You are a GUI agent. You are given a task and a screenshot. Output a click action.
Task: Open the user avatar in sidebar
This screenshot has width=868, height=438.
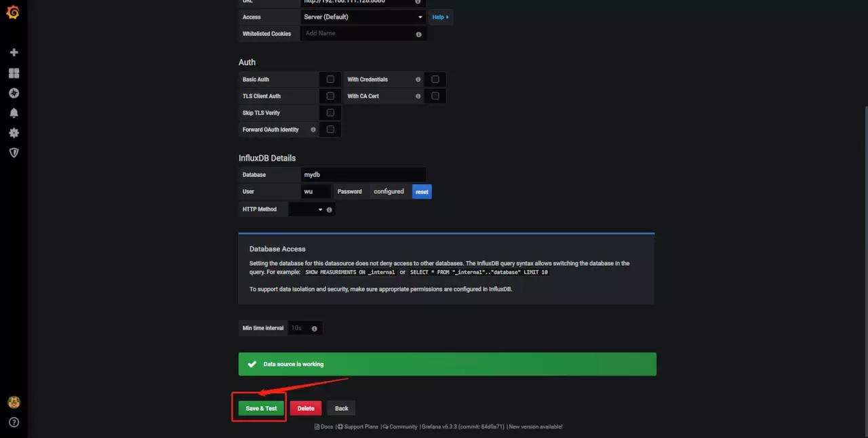tap(14, 402)
